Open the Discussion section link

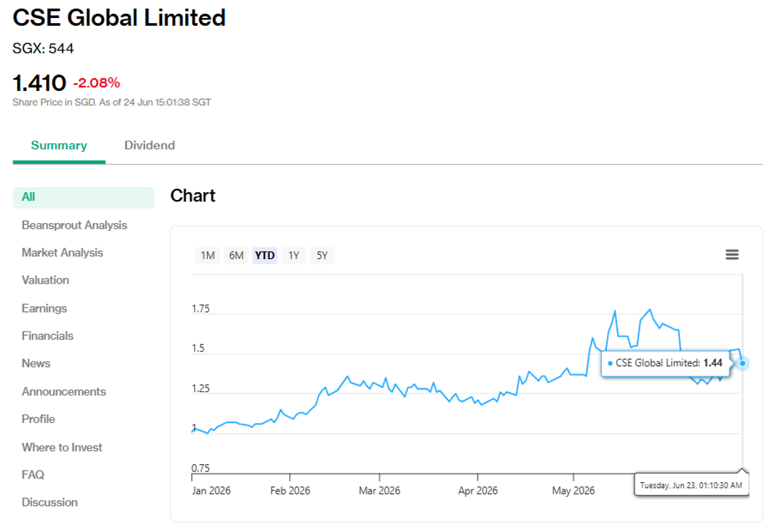click(50, 502)
